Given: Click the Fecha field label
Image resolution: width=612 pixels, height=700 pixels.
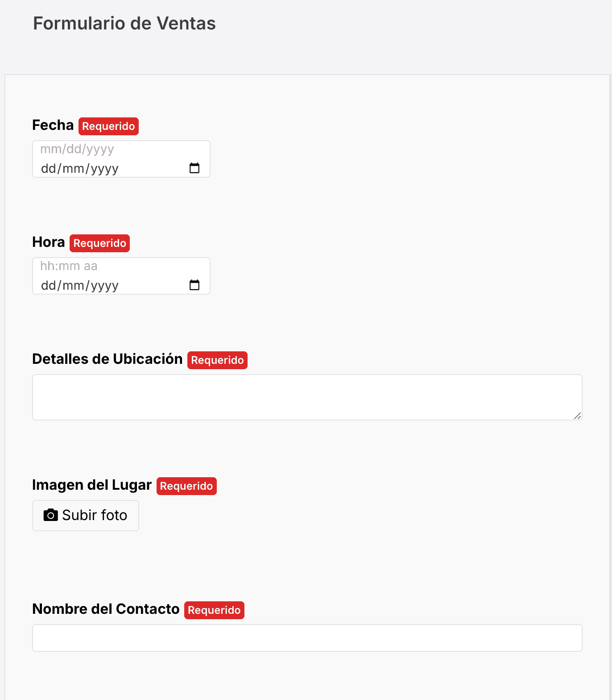Looking at the screenshot, I should point(53,125).
